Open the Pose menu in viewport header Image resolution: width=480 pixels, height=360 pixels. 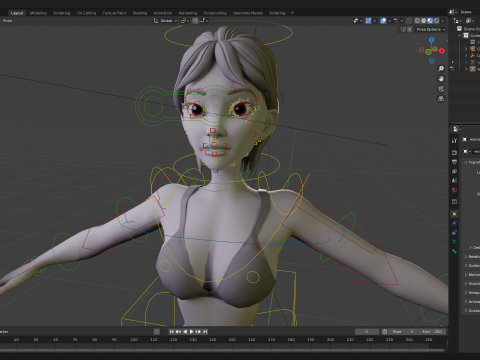[x=7, y=21]
